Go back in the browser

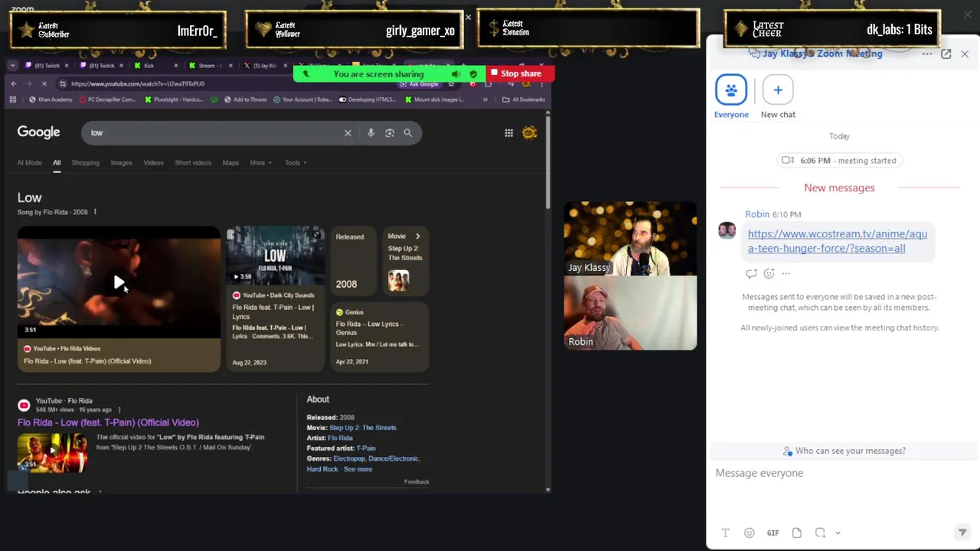click(x=14, y=83)
